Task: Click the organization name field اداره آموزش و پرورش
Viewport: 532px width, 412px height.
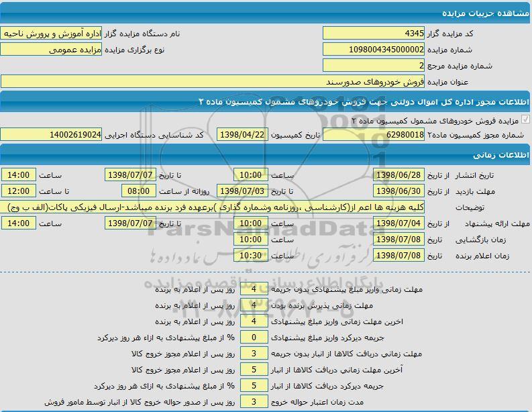Action: (x=51, y=34)
